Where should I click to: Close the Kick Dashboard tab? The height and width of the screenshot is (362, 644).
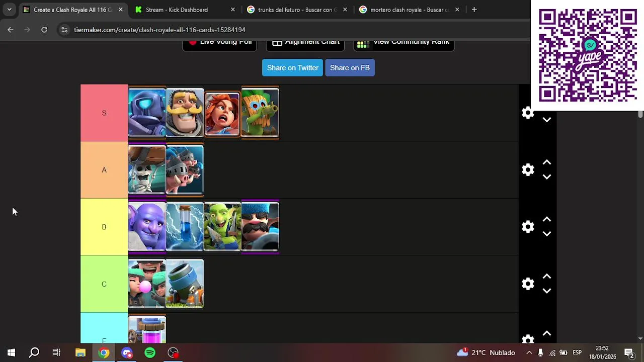click(232, 10)
